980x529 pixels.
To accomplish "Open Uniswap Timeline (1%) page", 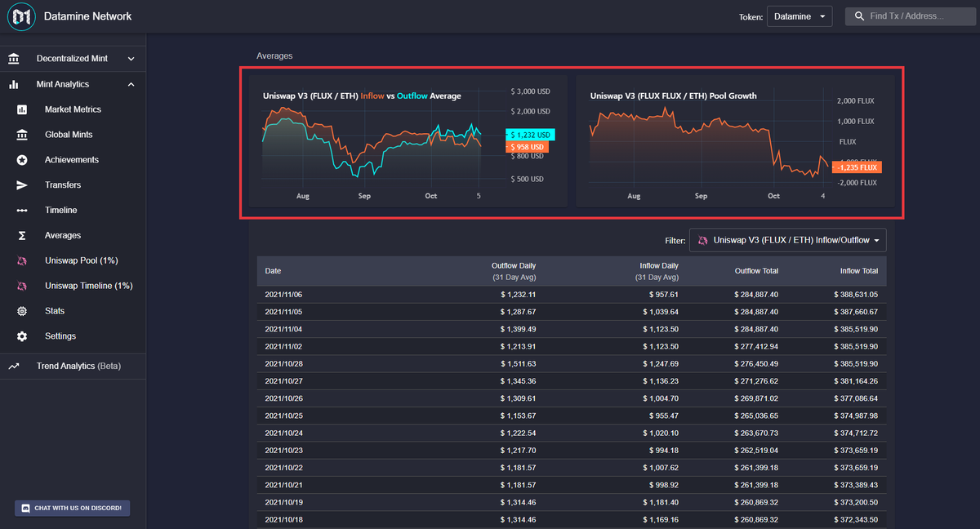I will pos(88,286).
